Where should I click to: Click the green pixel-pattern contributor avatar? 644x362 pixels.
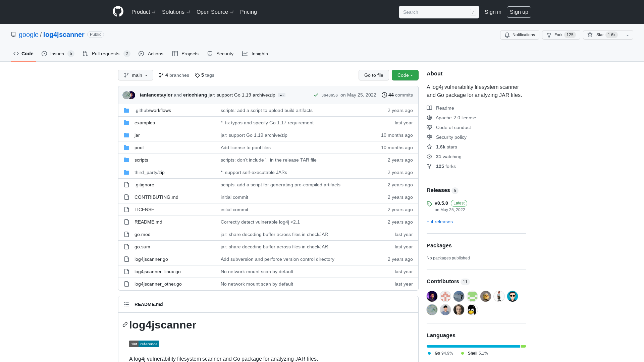point(472,296)
